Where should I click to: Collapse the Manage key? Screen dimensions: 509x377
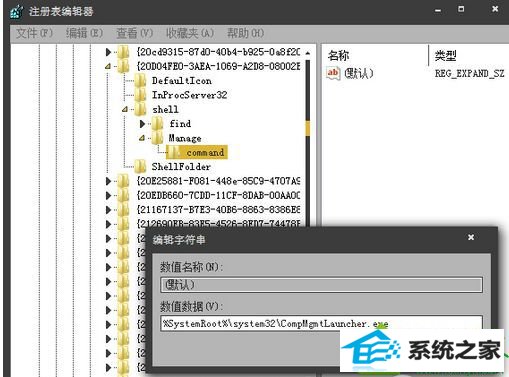tap(142, 138)
